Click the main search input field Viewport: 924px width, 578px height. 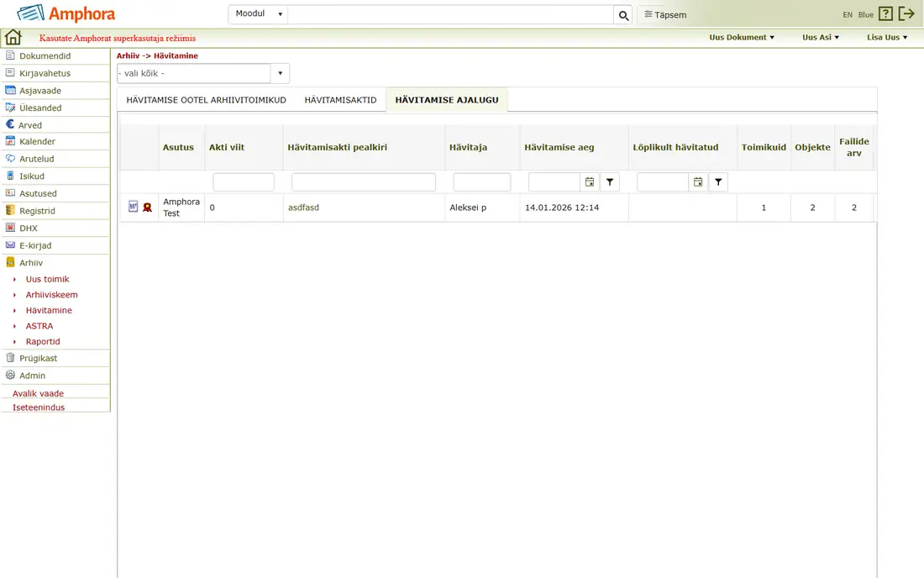pyautogui.click(x=451, y=15)
